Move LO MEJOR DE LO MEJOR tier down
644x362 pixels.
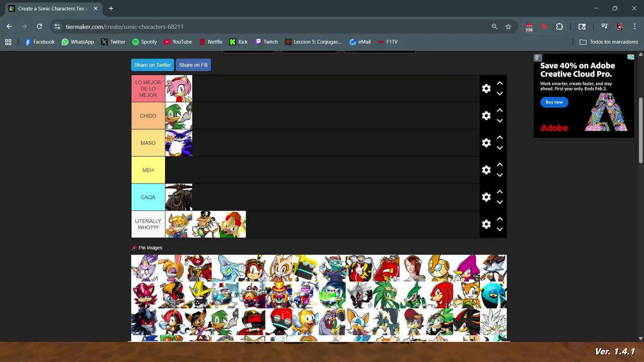[500, 94]
